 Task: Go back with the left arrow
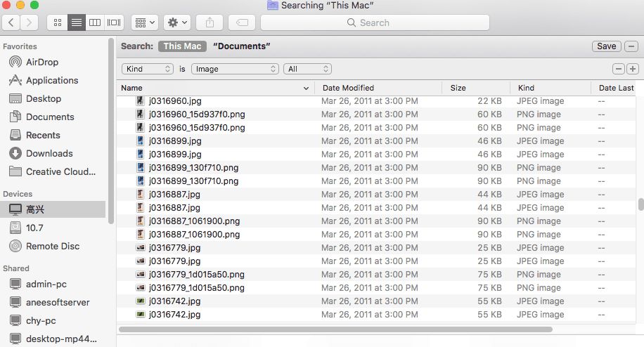tap(12, 22)
